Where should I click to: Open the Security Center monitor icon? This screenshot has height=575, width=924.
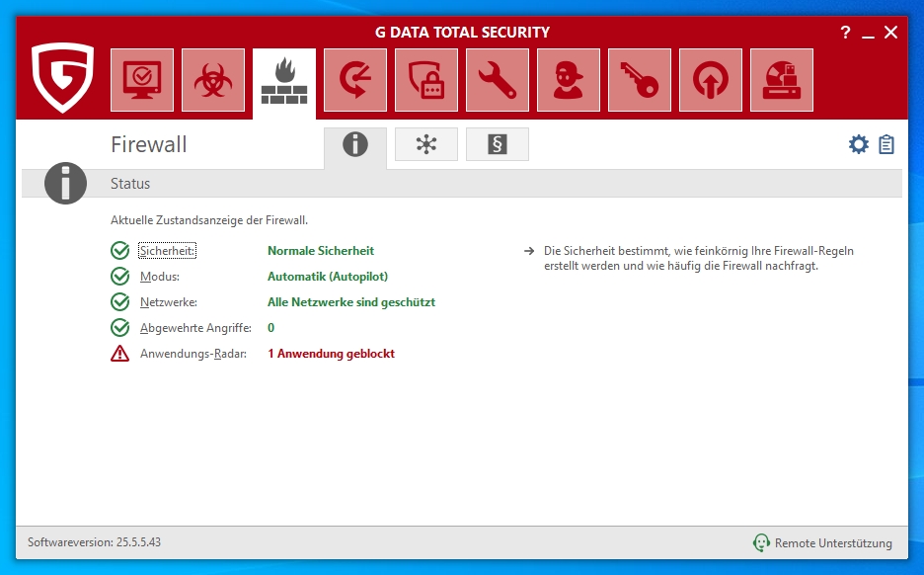tap(142, 80)
